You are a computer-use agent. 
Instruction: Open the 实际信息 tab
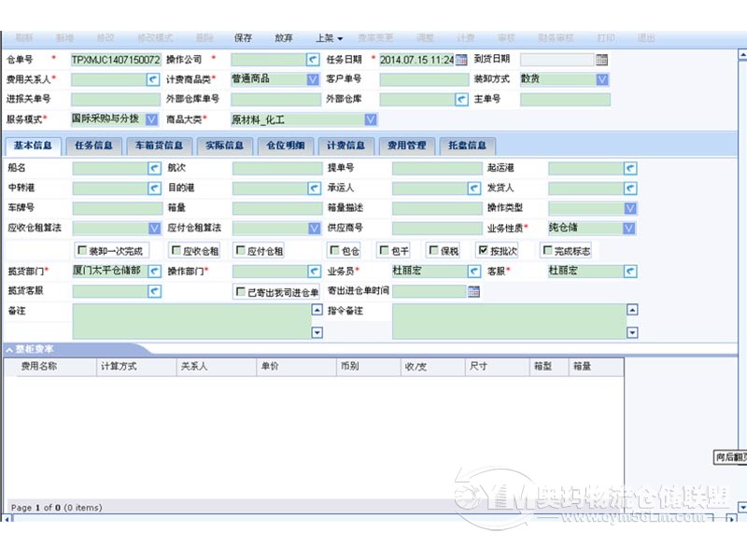(x=224, y=146)
